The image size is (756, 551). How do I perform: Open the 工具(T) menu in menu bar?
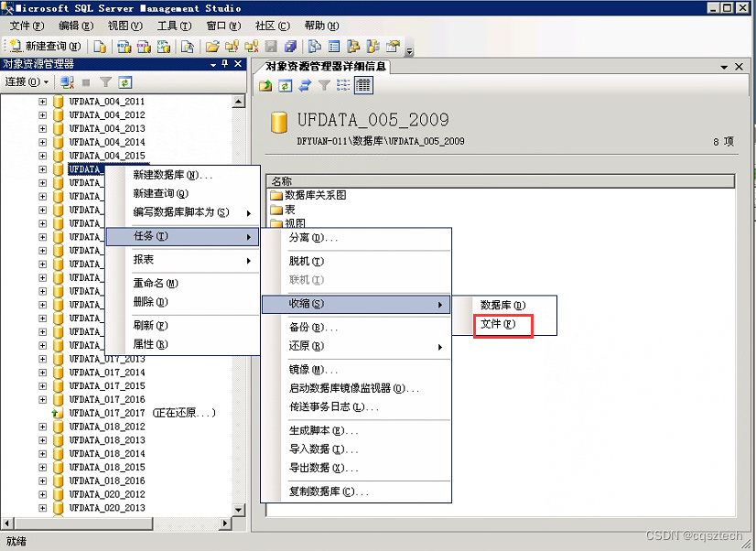[175, 26]
